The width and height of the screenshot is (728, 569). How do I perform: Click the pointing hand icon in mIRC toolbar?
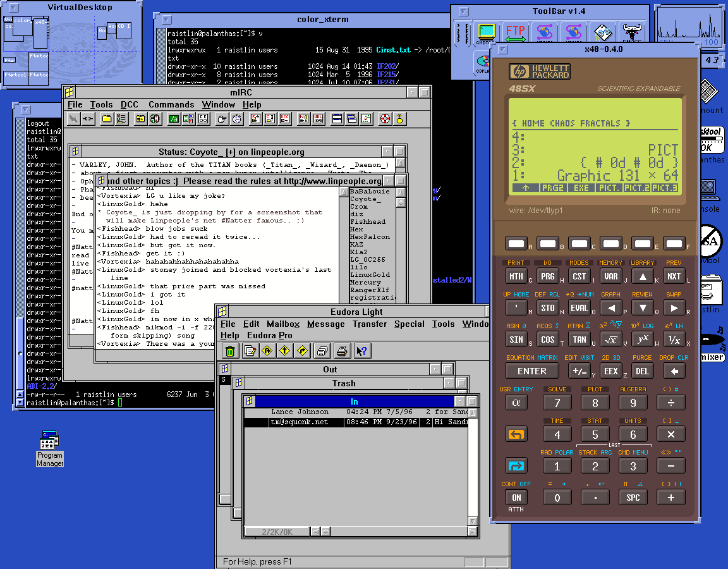tap(222, 119)
